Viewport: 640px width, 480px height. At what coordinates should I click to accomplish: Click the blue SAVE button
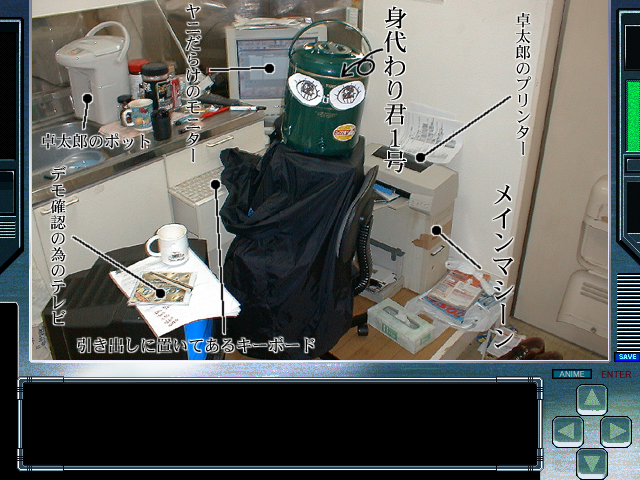(x=626, y=356)
